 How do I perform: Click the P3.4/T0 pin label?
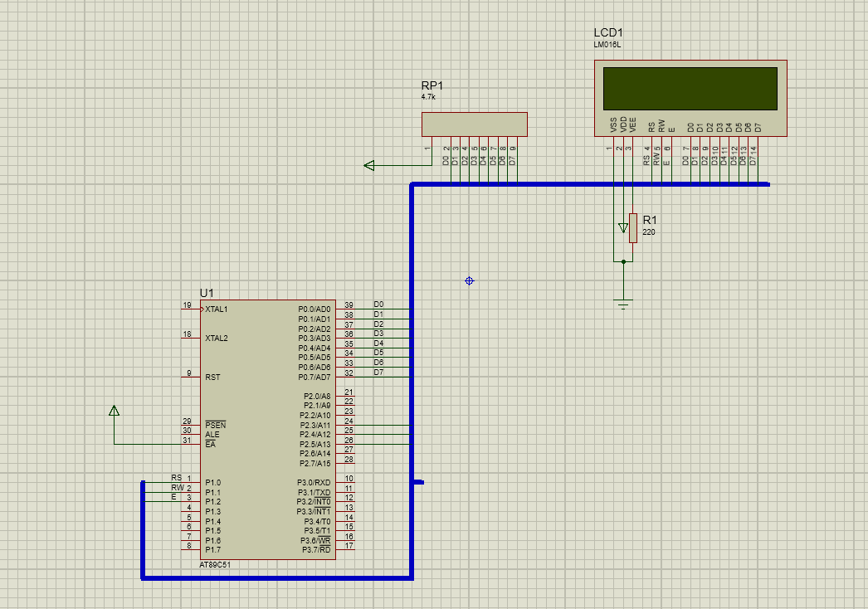(317, 521)
